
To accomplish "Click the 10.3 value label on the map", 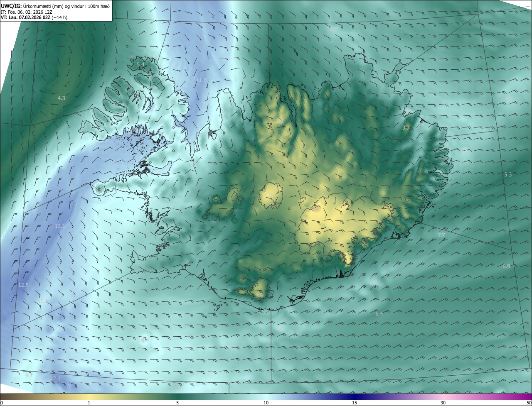I will coord(43,301).
